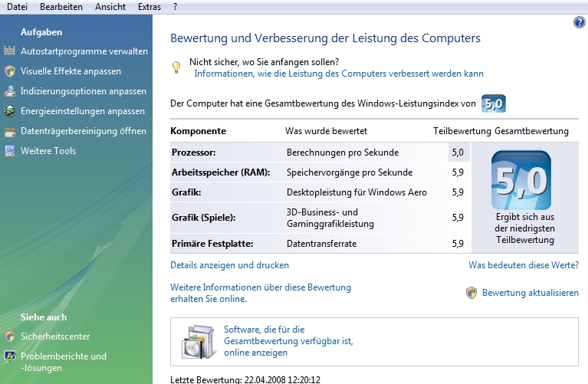Open Weitere Tools link
The image size is (588, 384).
click(48, 151)
